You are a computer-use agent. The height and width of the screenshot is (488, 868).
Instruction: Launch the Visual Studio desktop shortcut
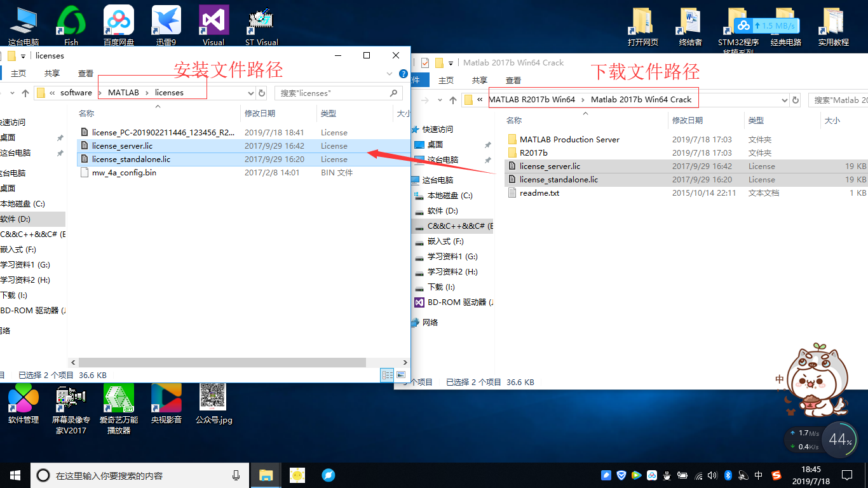(214, 25)
